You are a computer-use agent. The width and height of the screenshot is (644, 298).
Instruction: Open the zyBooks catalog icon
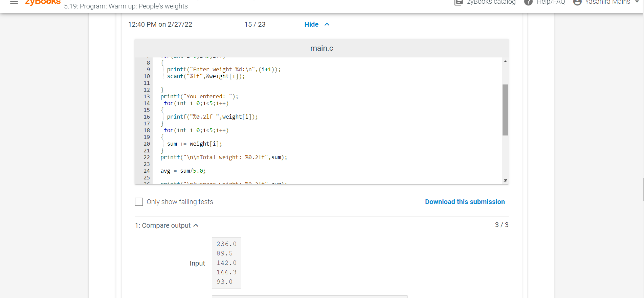coord(458,2)
